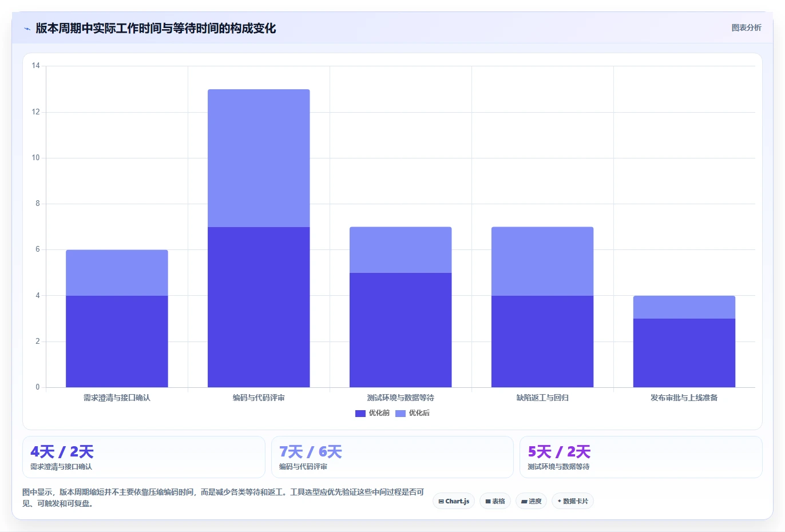Click the light 优化后 bar for 测试环境与数据等待

coord(401,250)
